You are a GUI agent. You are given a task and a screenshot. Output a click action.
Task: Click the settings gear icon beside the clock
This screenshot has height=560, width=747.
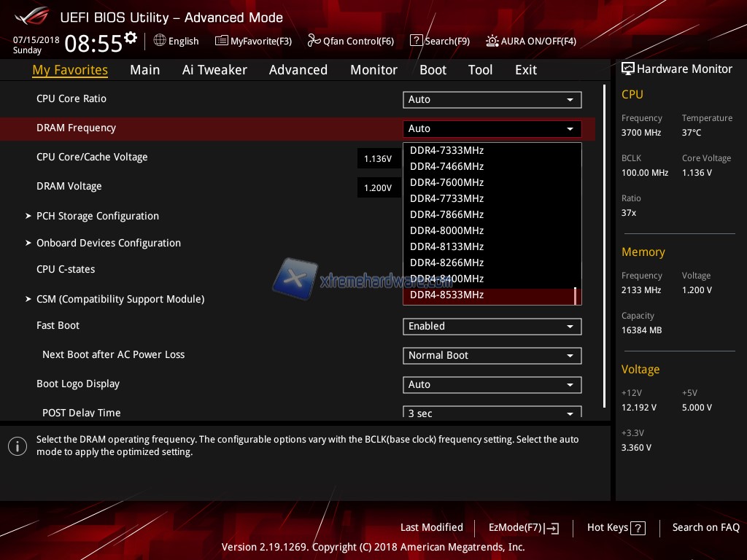[x=131, y=38]
